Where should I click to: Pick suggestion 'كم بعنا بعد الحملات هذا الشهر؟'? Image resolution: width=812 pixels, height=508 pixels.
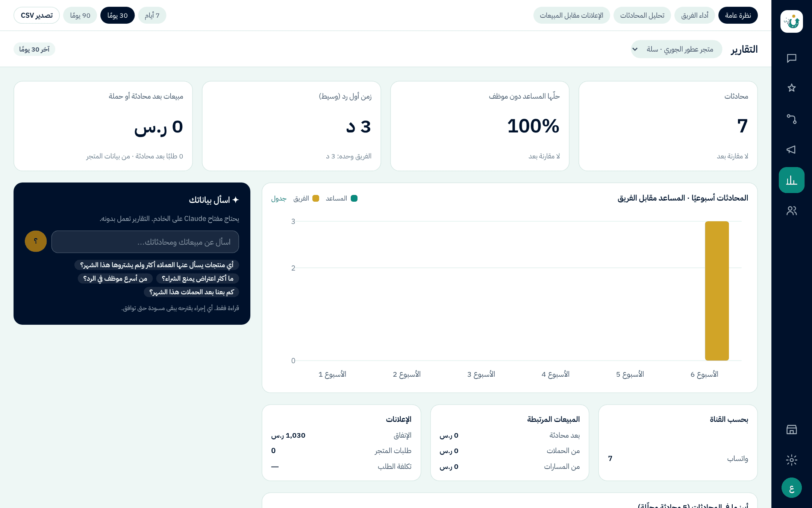click(x=191, y=292)
